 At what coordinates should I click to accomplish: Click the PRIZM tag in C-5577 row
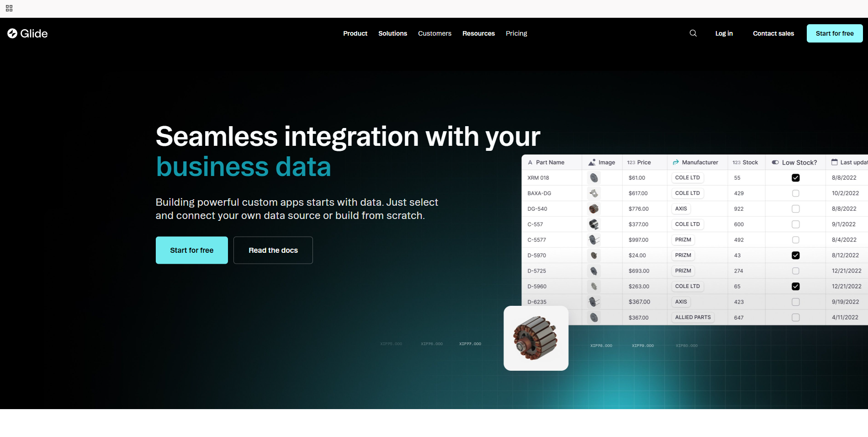(x=683, y=240)
